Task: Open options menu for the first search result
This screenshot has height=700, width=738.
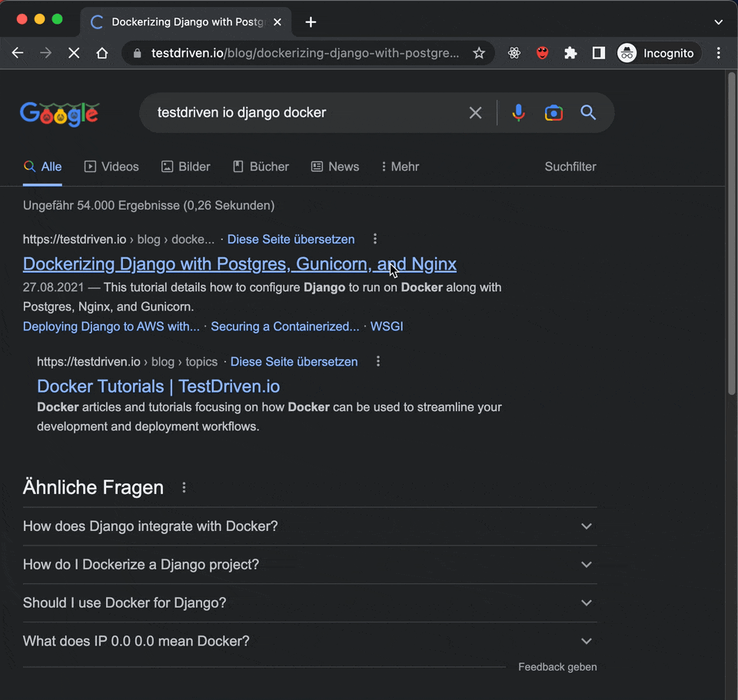Action: [x=374, y=239]
